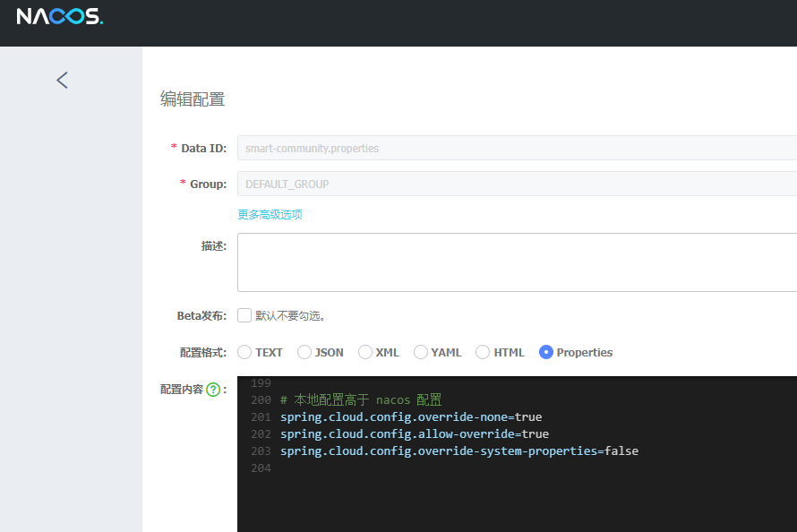Expand 更多高级选项 advanced options

coord(270,215)
